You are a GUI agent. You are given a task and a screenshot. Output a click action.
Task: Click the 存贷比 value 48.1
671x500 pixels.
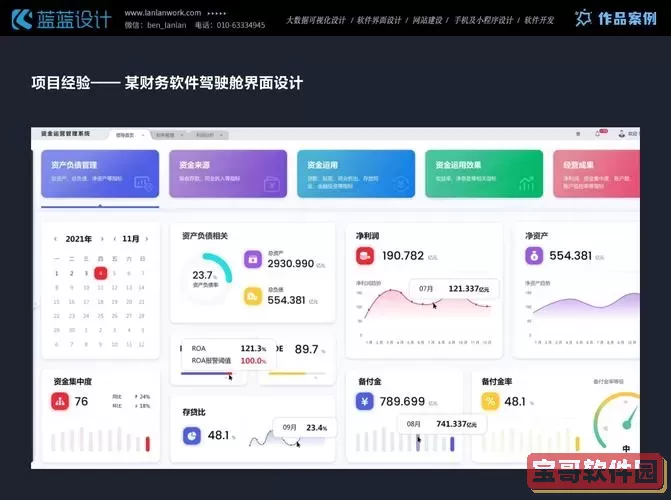tap(218, 435)
